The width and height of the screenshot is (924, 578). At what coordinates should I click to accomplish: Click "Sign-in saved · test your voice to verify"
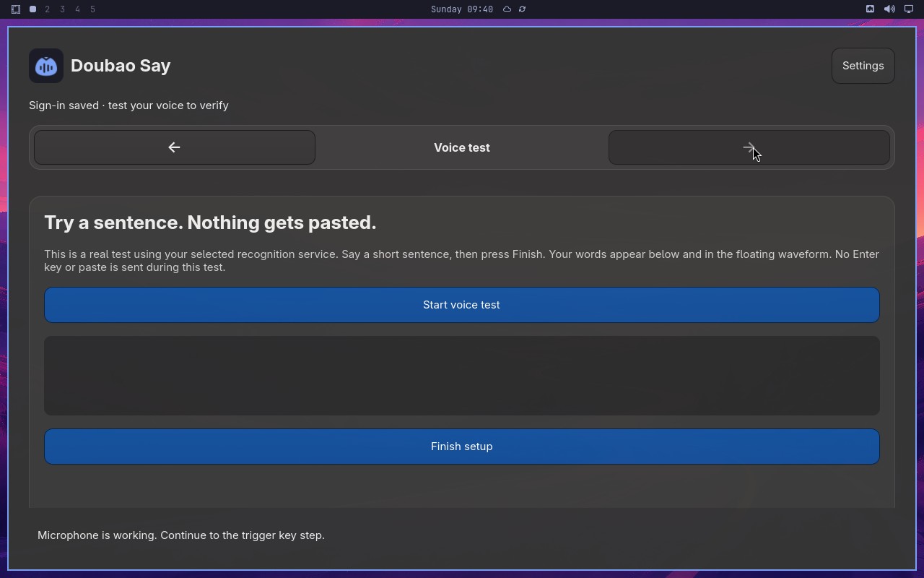point(128,105)
